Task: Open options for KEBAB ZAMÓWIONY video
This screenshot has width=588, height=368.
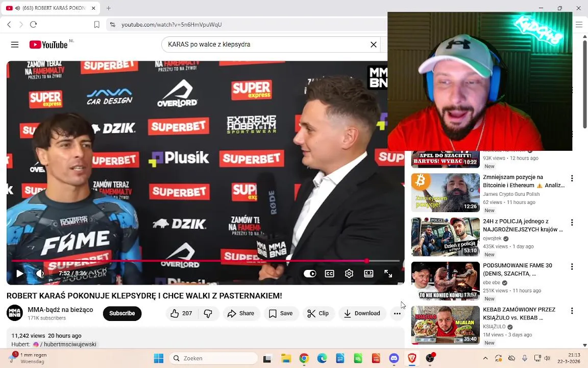Action: (x=572, y=311)
